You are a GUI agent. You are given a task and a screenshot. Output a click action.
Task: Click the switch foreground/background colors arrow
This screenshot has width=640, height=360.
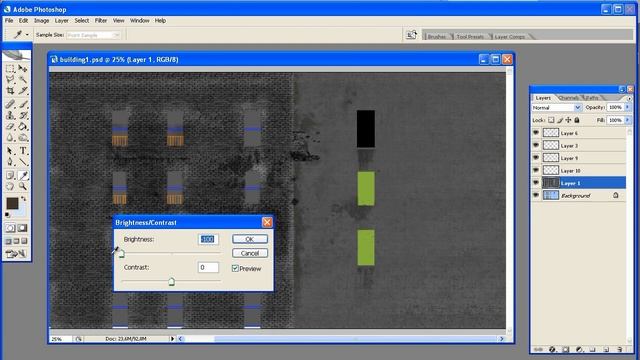click(24, 199)
